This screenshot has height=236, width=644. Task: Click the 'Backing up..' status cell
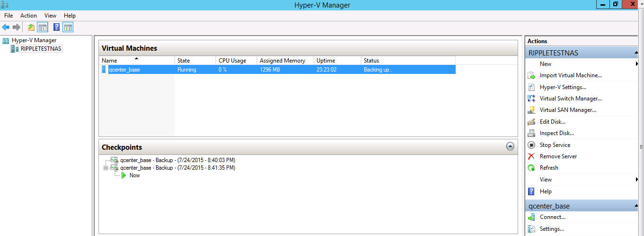tap(378, 70)
